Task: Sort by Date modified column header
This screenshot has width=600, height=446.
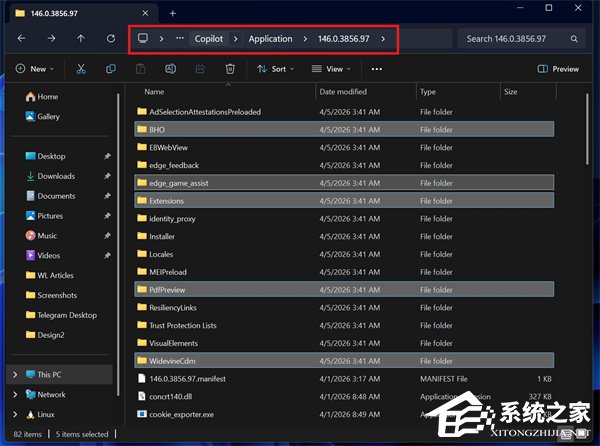Action: tap(343, 92)
